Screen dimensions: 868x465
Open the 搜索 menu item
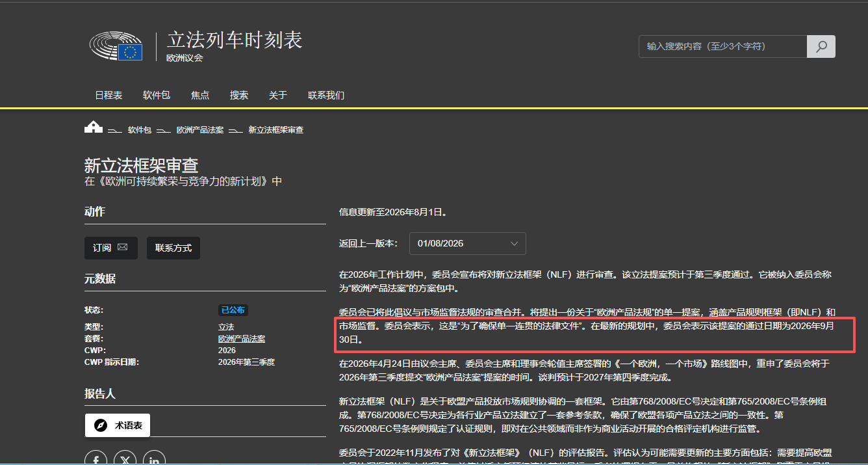pos(239,95)
